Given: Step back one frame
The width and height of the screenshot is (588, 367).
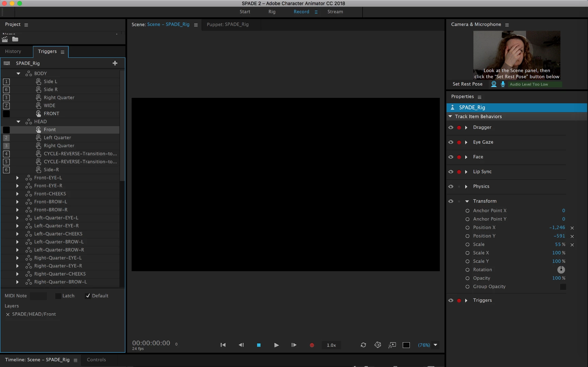Looking at the screenshot, I should coord(241,345).
